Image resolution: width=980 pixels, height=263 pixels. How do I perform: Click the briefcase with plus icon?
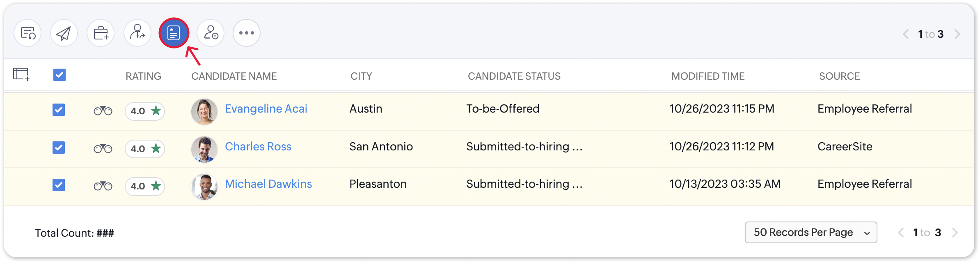point(101,33)
